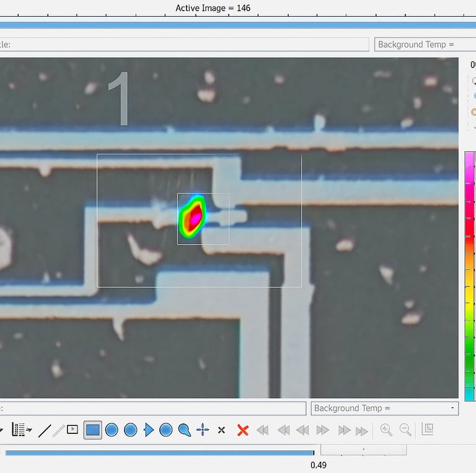Select the blue rectangle region tool

[x=92, y=430]
